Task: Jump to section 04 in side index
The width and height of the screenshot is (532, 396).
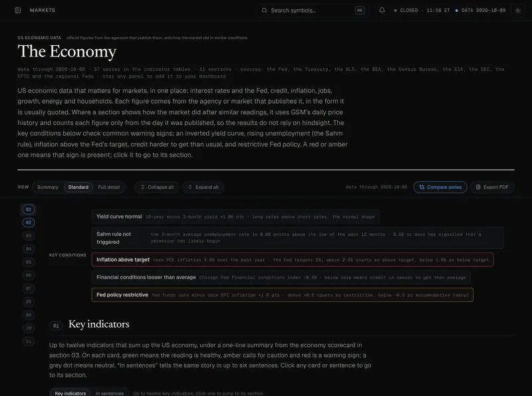Action: (29, 249)
